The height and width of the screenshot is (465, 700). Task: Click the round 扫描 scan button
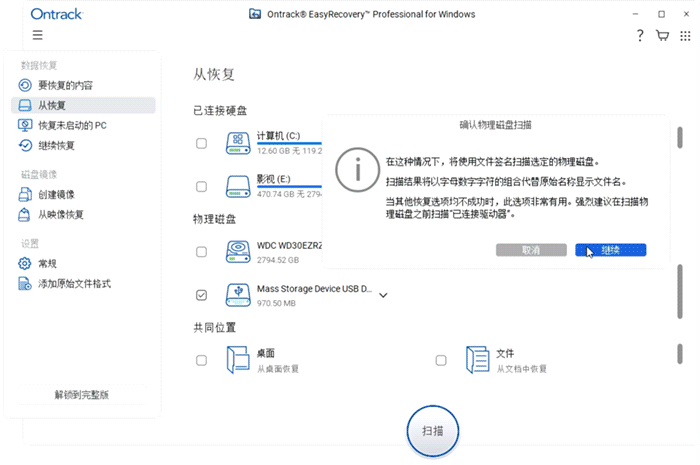click(x=433, y=431)
